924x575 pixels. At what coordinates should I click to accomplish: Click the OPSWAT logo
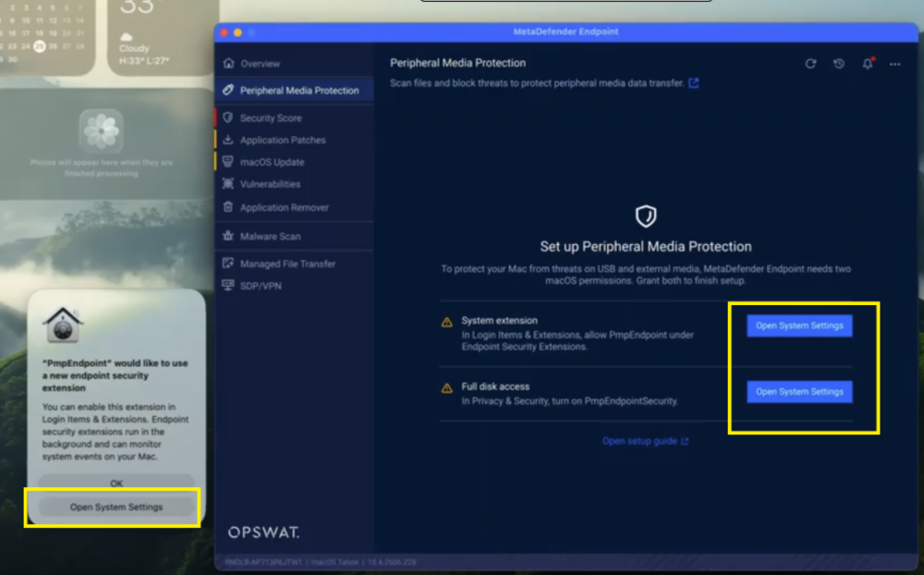pos(263,532)
